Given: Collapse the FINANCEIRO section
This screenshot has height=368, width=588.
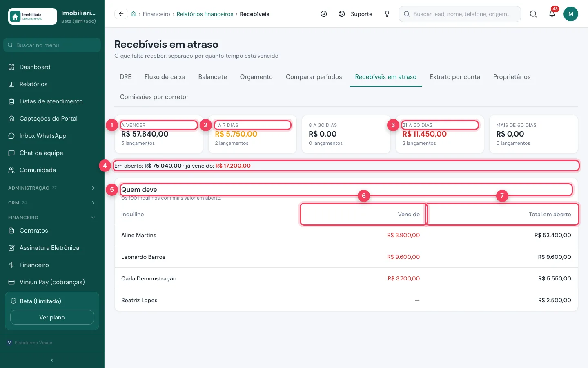Looking at the screenshot, I should coord(52,218).
